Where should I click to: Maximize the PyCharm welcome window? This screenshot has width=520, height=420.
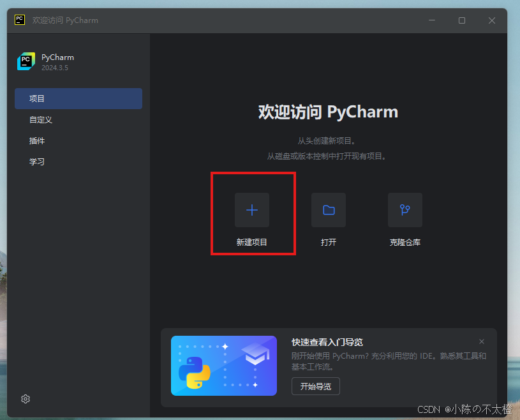click(x=462, y=20)
